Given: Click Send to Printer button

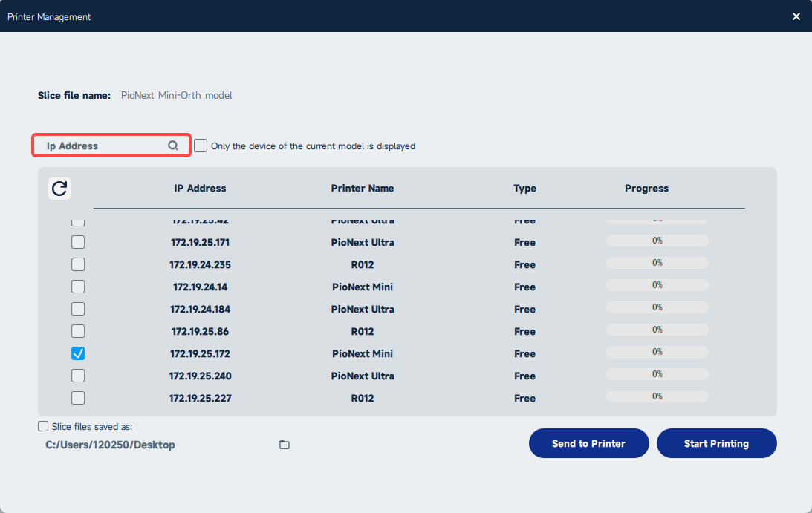Looking at the screenshot, I should pyautogui.click(x=589, y=443).
